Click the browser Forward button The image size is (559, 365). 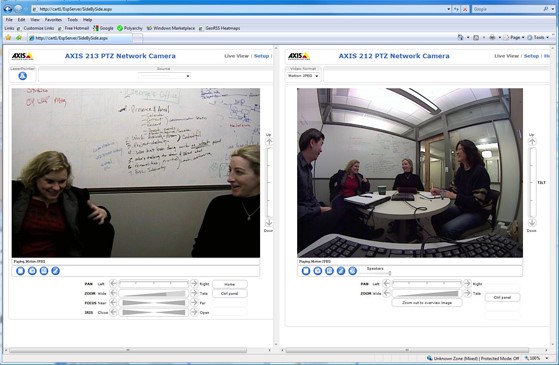[18, 9]
